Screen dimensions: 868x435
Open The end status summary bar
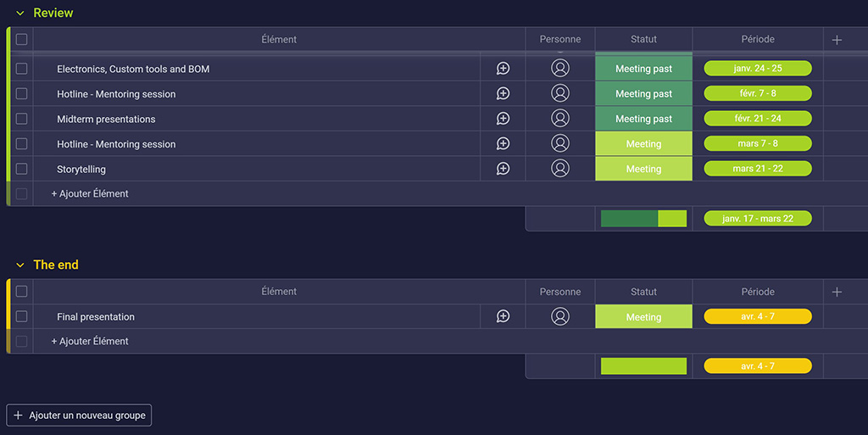644,365
